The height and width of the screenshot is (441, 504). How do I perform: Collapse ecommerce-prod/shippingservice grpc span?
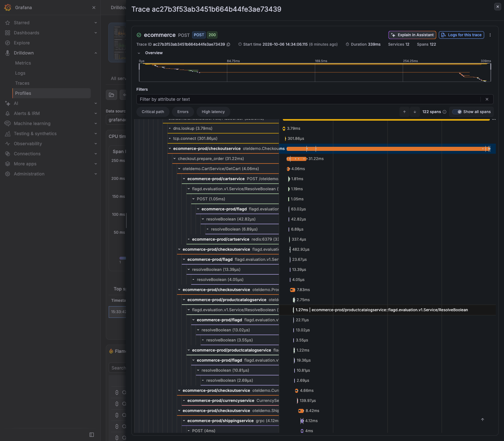point(184,421)
